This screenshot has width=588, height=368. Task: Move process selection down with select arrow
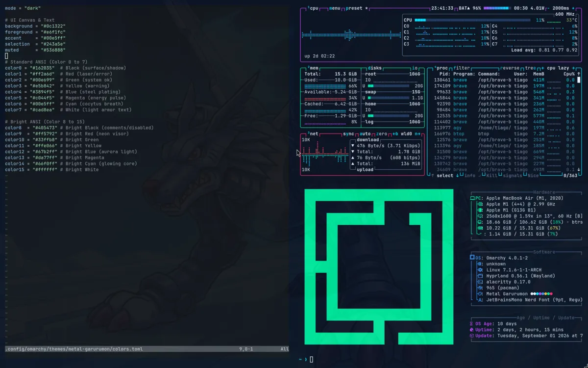pyautogui.click(x=458, y=176)
